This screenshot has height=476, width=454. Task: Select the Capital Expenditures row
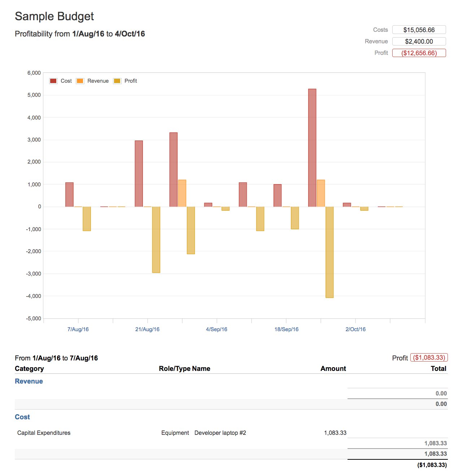pos(44,433)
